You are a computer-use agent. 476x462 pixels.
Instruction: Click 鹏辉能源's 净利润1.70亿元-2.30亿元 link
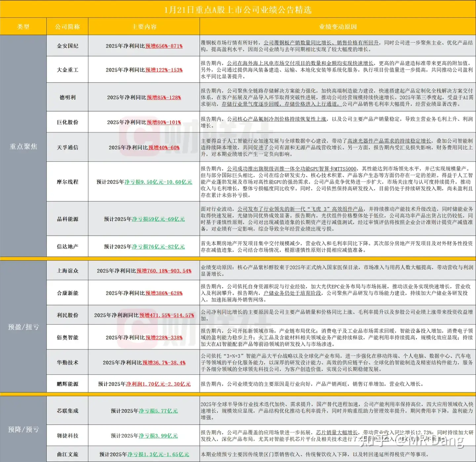click(x=158, y=384)
